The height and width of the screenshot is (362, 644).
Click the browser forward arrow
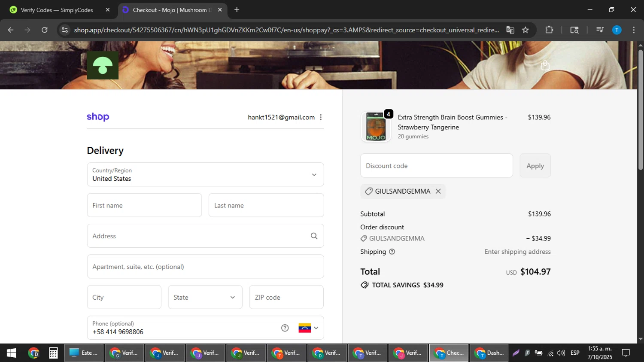(27, 30)
